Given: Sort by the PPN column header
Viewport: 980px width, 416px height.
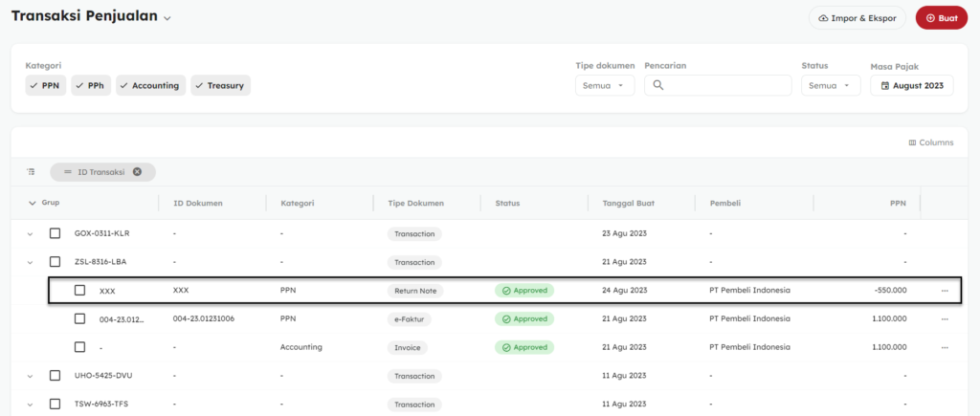Looking at the screenshot, I should tap(898, 203).
